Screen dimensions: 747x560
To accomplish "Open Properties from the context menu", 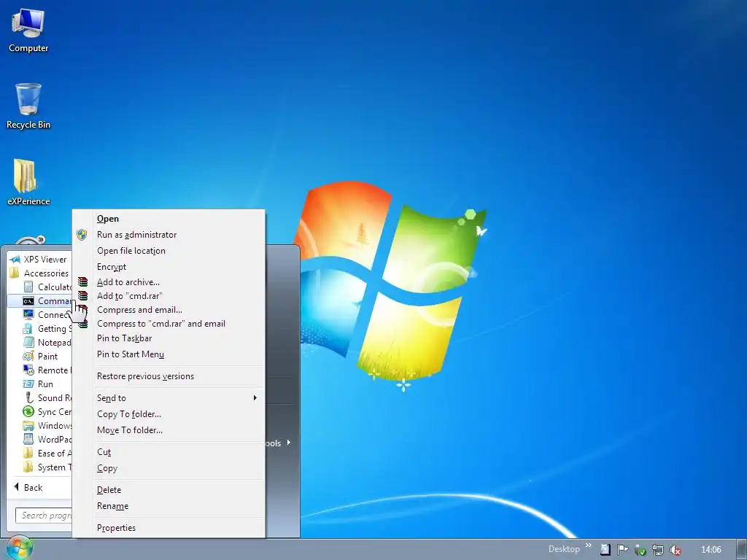I will pos(169,528).
